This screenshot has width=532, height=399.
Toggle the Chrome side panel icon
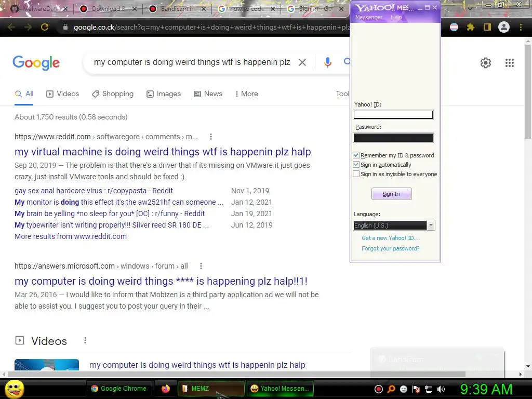coord(487,27)
